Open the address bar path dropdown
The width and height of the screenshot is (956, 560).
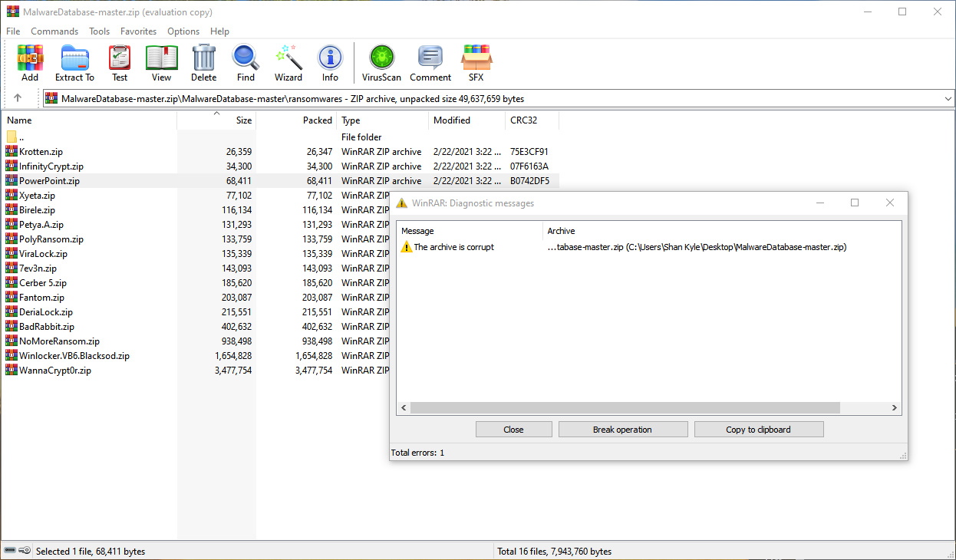coord(948,98)
